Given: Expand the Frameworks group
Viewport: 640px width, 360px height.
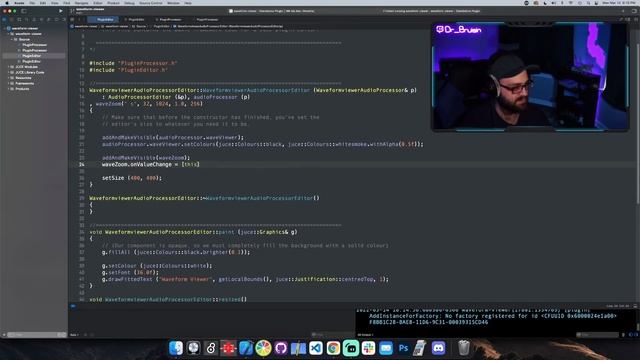Looking at the screenshot, I should (x=9, y=83).
